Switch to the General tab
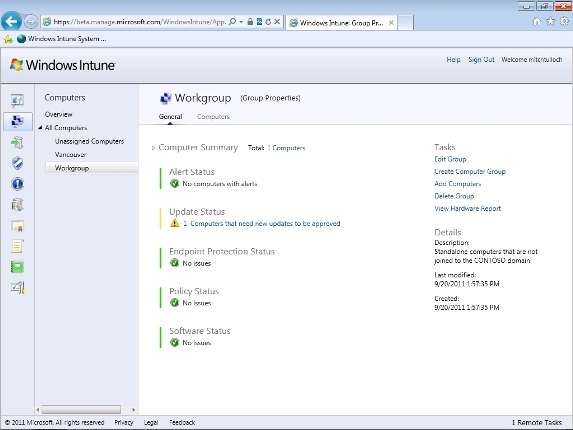573x430 pixels. coord(170,117)
